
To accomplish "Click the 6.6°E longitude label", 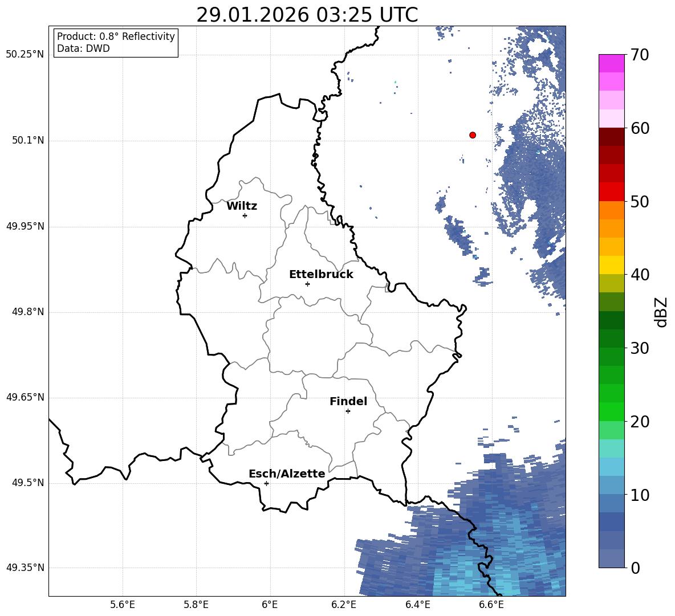I will pos(491,605).
